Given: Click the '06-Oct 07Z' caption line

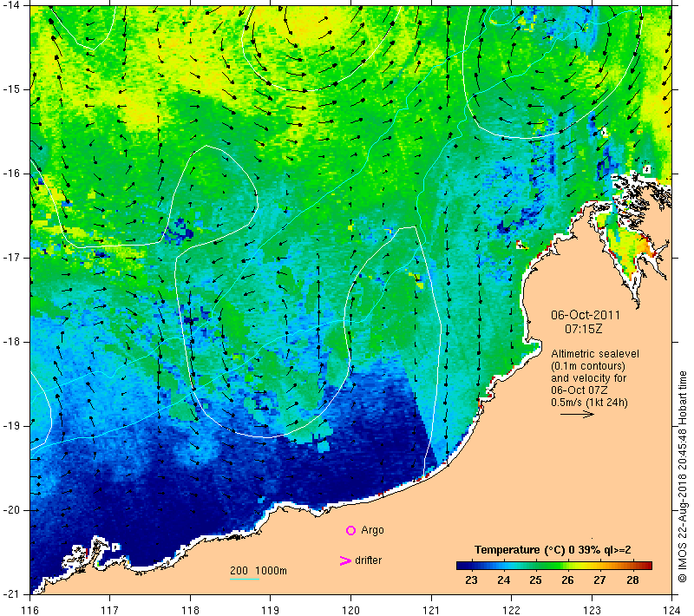Looking at the screenshot, I should point(579,390).
